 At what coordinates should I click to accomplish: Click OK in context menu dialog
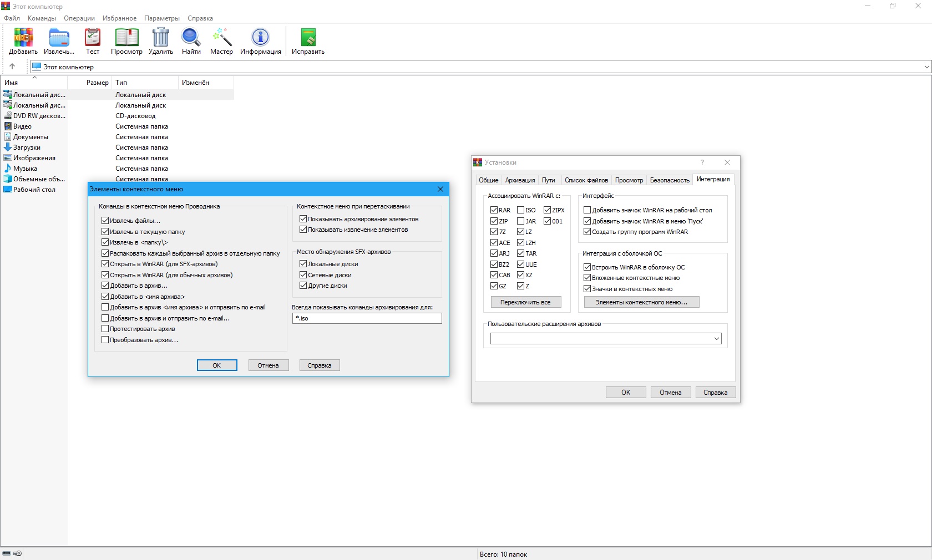217,365
